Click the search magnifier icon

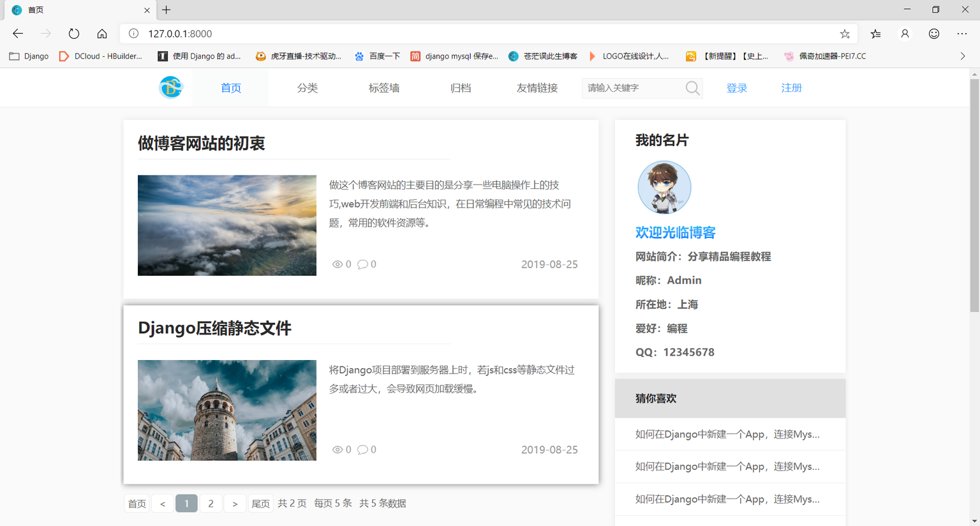click(692, 88)
